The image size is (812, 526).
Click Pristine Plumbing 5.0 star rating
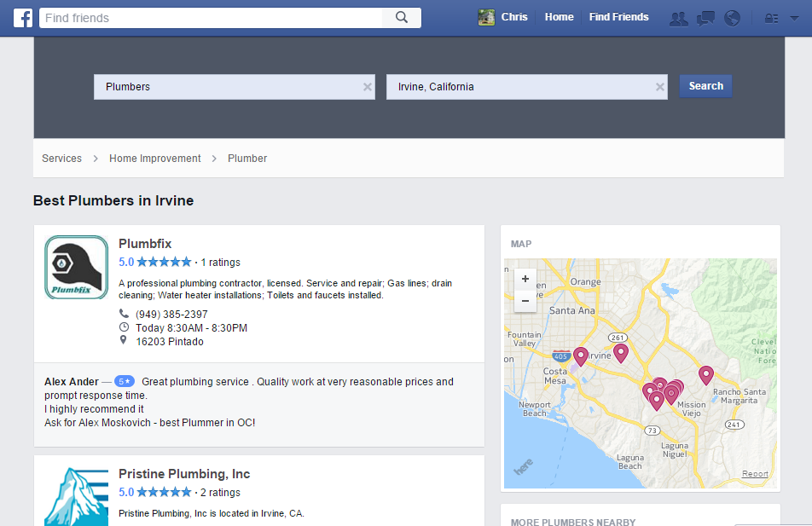point(155,492)
